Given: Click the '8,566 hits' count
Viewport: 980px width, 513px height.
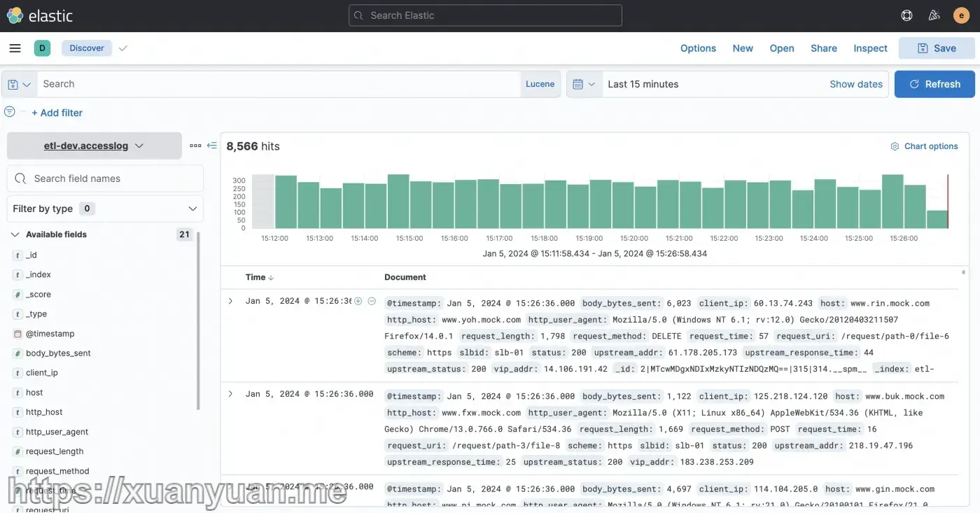Looking at the screenshot, I should click(x=253, y=146).
